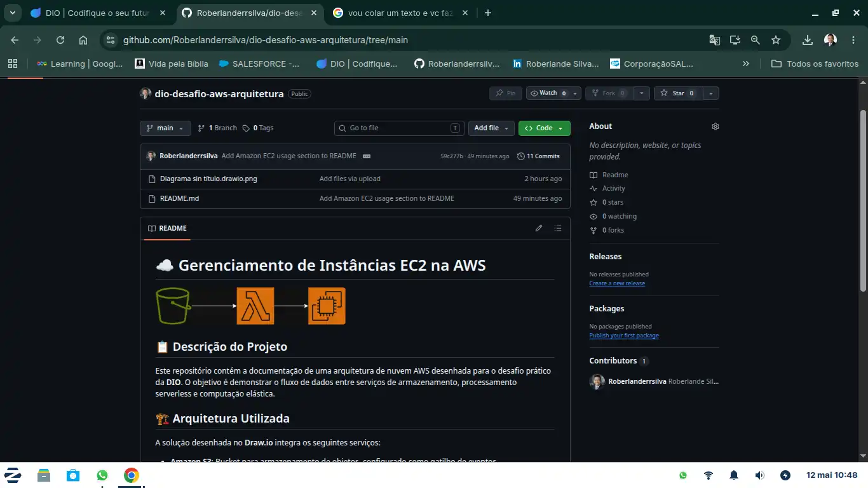The image size is (868, 488).
Task: Create a new release link
Action: 617,283
